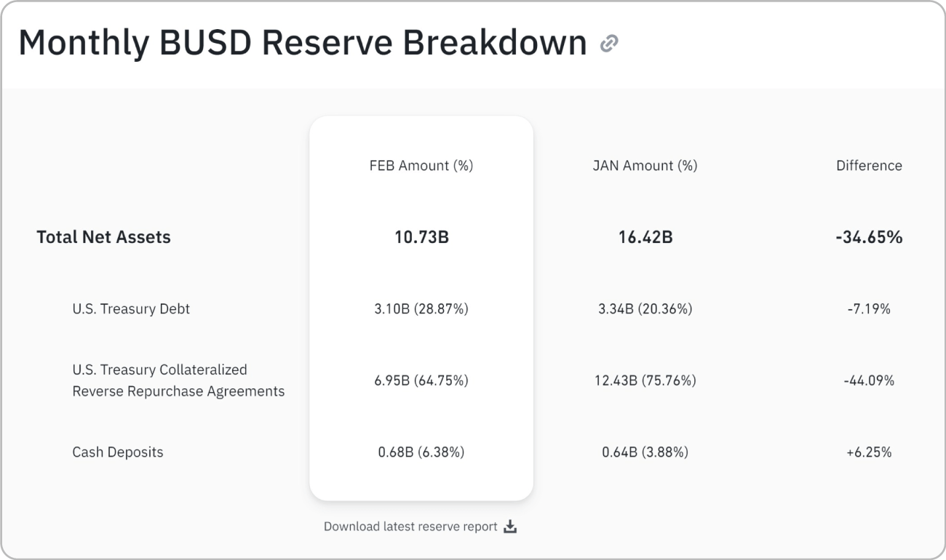
Task: Click the link anchor icon beside the heading
Action: click(609, 44)
